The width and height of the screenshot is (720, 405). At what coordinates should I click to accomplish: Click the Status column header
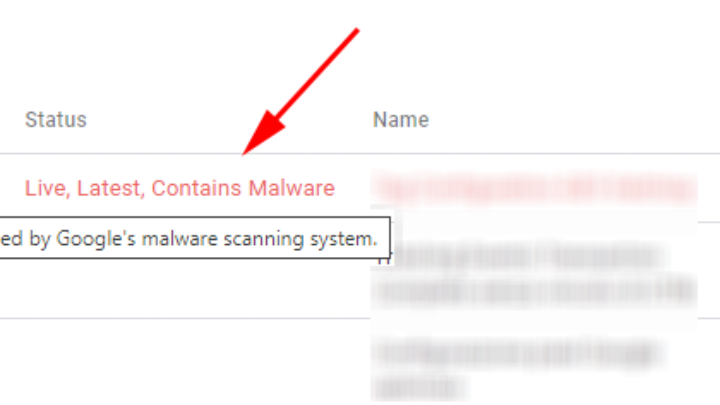tap(56, 120)
